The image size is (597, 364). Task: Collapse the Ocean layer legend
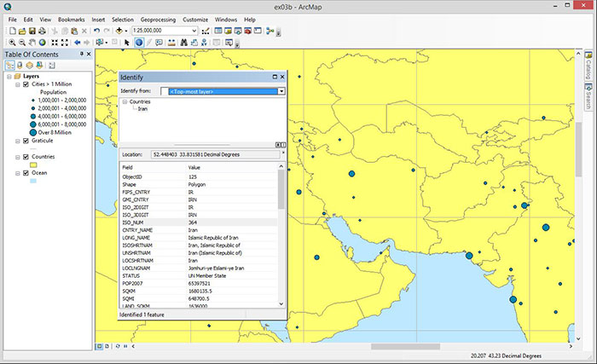pyautogui.click(x=18, y=173)
